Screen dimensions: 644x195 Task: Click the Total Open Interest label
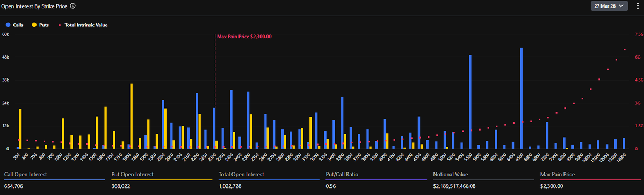coord(241,174)
